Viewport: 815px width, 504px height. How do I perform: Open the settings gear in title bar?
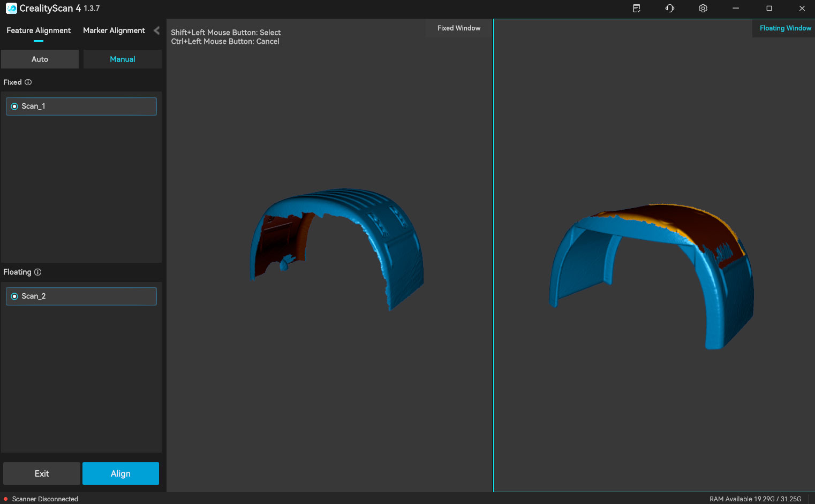(703, 9)
